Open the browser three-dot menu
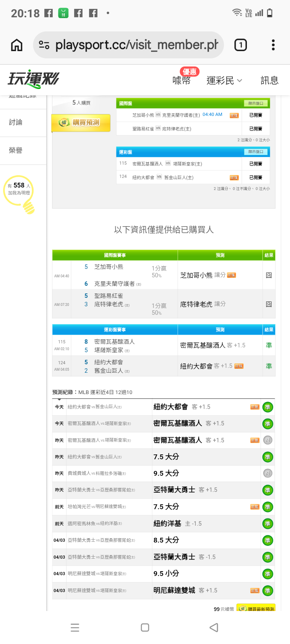The width and height of the screenshot is (290, 644). pyautogui.click(x=273, y=45)
